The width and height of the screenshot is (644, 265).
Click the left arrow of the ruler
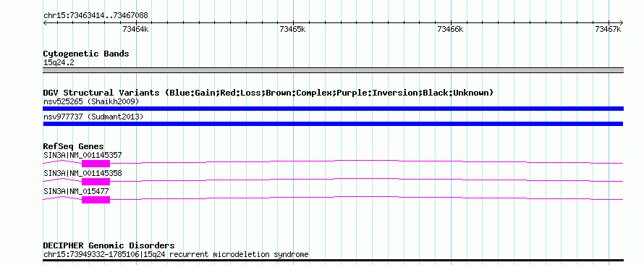[45, 23]
